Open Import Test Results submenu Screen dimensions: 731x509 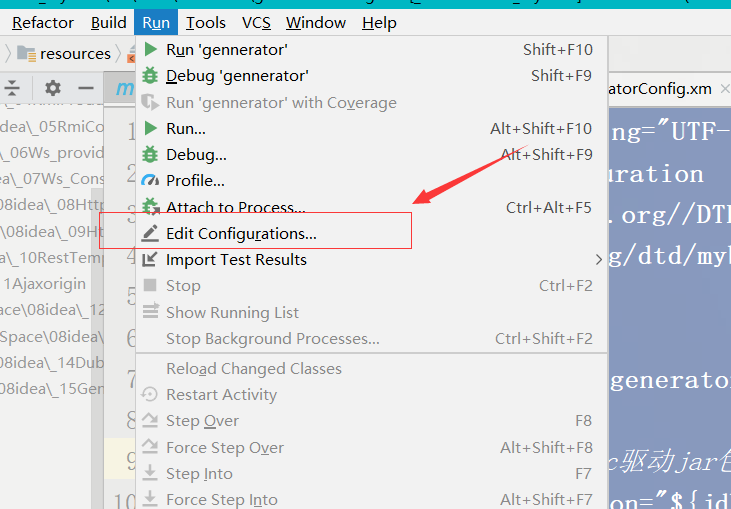point(372,259)
